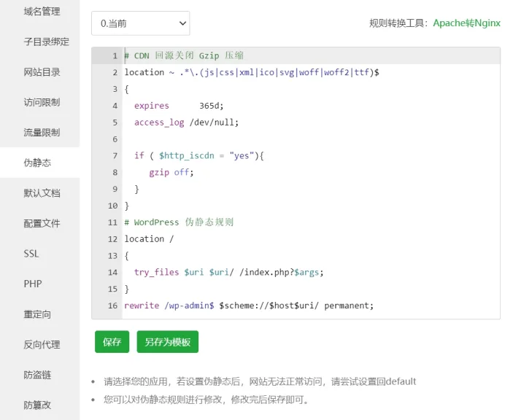Open the Apache转Nginx conversion tool link

tap(466, 23)
